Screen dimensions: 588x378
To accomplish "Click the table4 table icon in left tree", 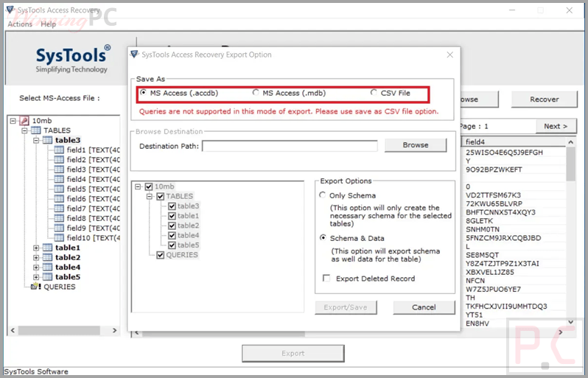I will 48,267.
